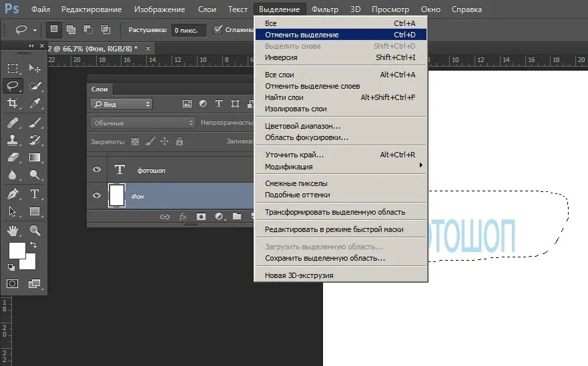Select the Eraser tool

13,157
